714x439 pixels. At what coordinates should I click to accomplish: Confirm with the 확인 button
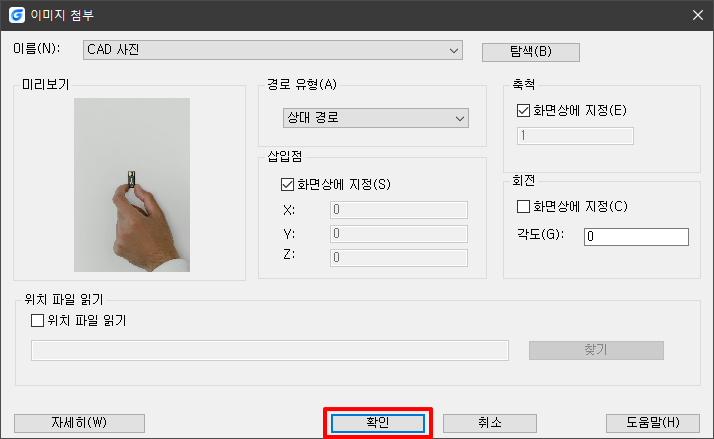377,423
